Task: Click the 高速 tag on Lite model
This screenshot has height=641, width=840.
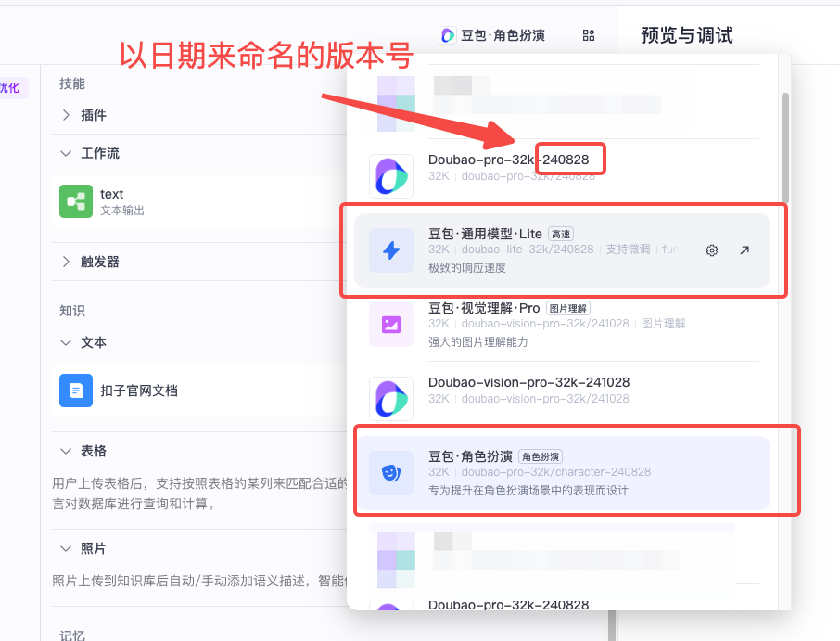Action: (x=561, y=234)
